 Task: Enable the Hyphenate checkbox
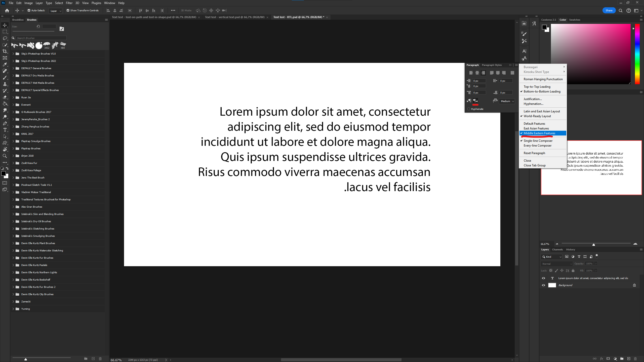[x=469, y=109]
